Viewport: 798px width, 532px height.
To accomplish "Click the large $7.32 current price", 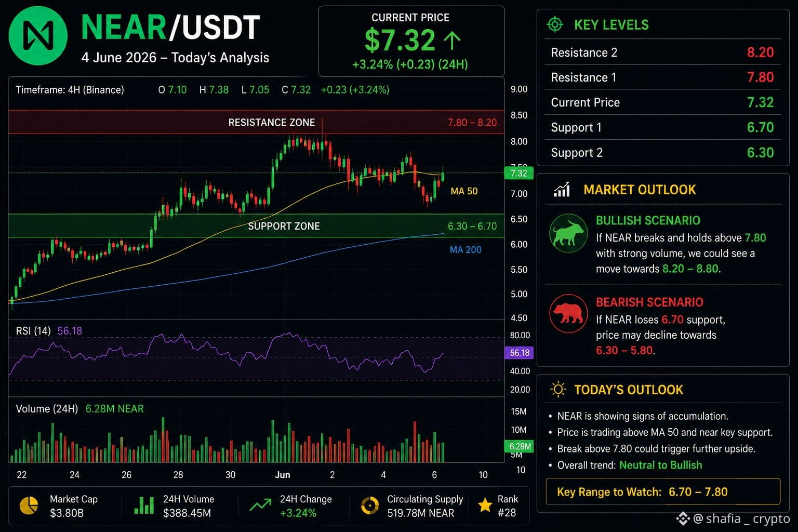I will tap(400, 41).
